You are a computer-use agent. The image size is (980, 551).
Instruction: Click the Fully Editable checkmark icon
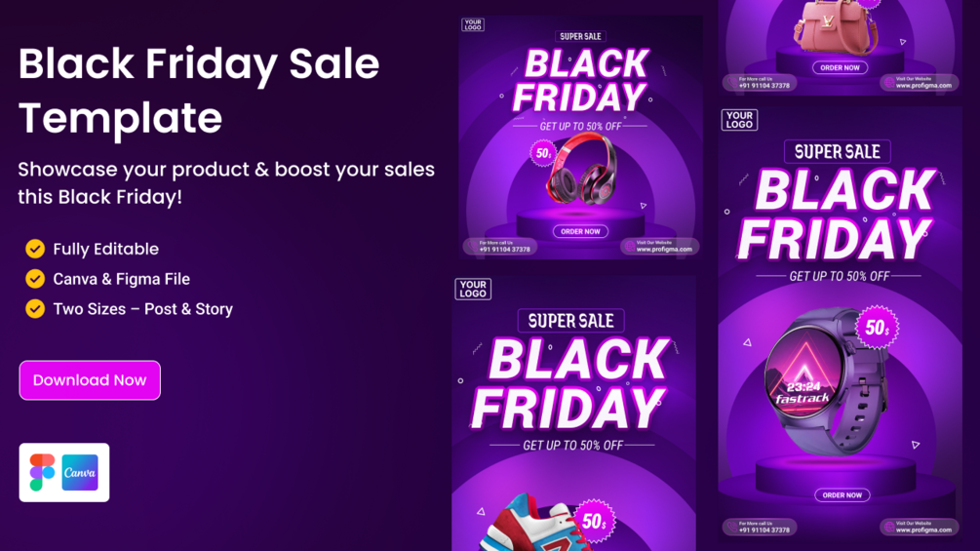click(35, 249)
